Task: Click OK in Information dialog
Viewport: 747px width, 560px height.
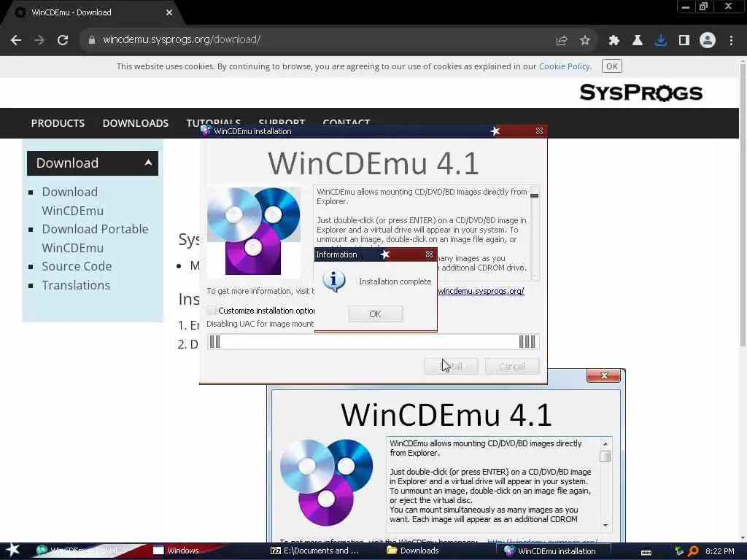Action: tap(376, 314)
